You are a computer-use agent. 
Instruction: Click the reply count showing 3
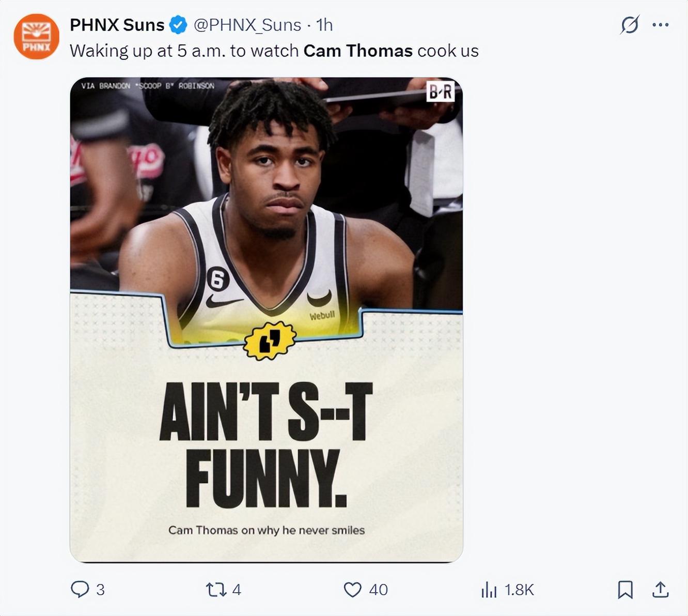tap(100, 589)
